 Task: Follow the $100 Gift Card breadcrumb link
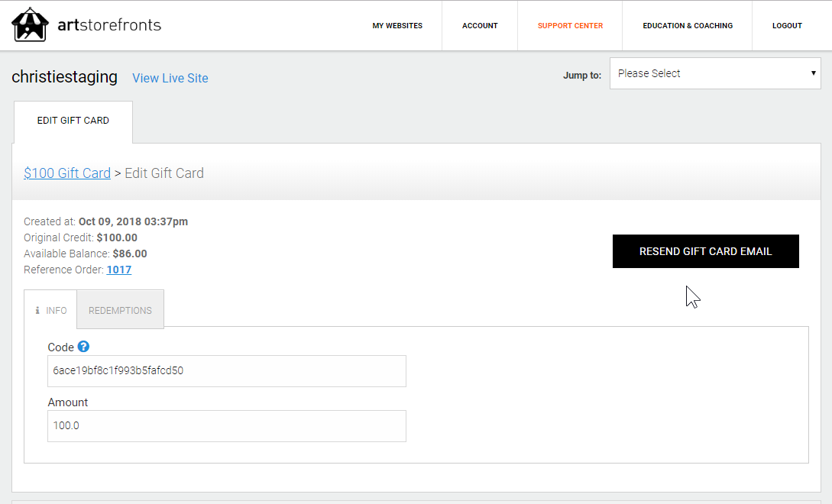coord(67,173)
